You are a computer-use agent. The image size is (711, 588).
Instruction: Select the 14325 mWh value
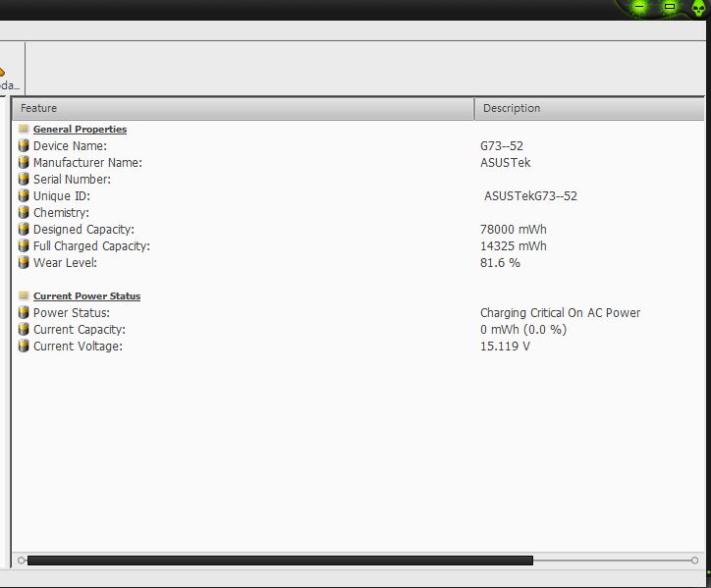click(514, 246)
